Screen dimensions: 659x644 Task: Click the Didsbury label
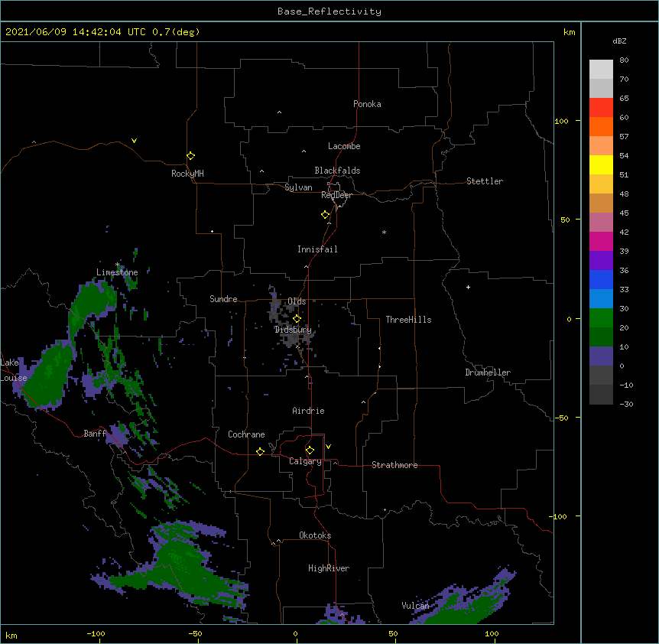tap(293, 330)
